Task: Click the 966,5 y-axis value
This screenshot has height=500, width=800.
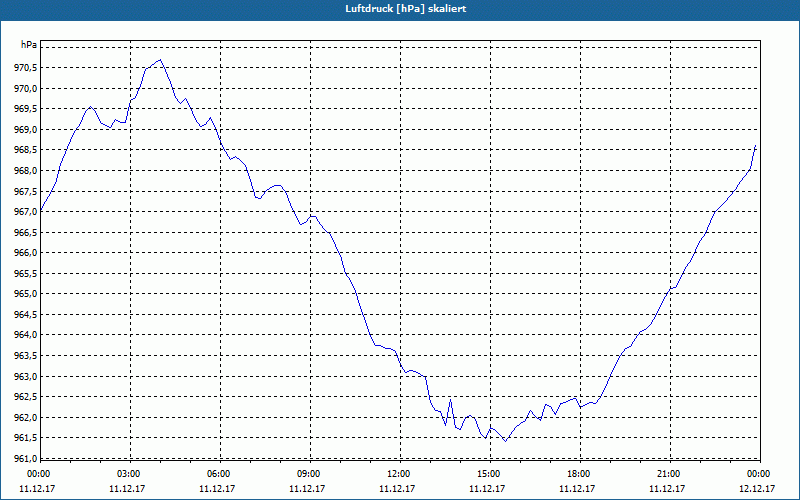Action: tap(24, 233)
